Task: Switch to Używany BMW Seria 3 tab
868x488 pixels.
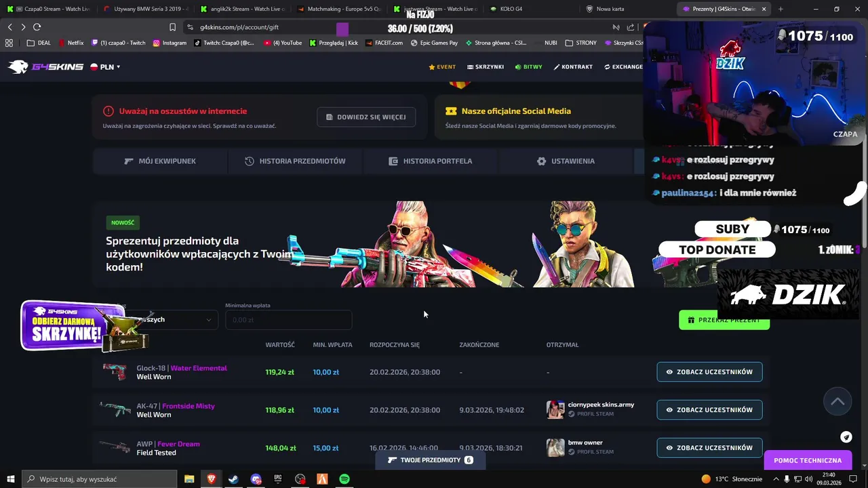Action: pyautogui.click(x=146, y=9)
